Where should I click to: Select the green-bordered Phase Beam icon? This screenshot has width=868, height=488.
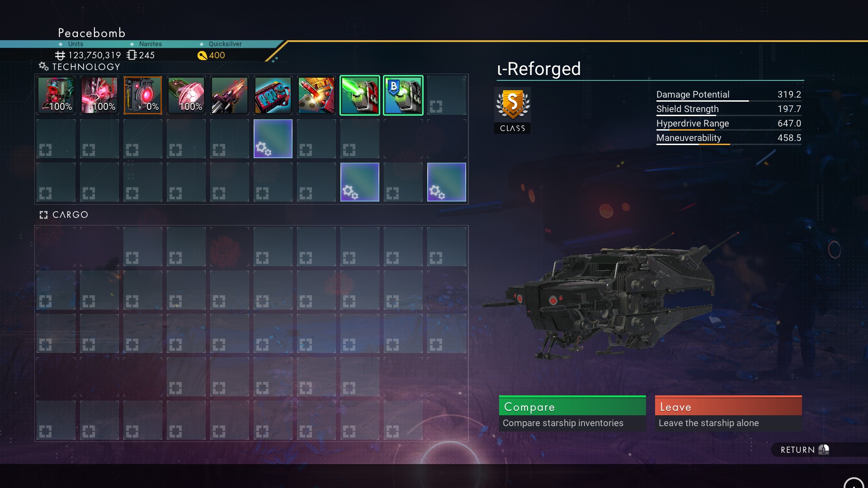click(x=360, y=95)
